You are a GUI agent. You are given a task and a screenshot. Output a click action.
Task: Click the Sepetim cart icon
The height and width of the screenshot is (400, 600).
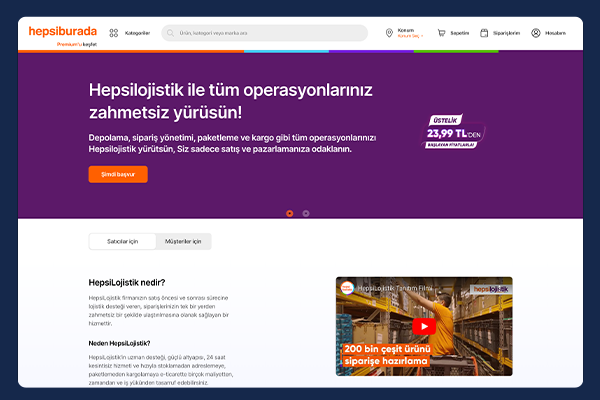(441, 33)
